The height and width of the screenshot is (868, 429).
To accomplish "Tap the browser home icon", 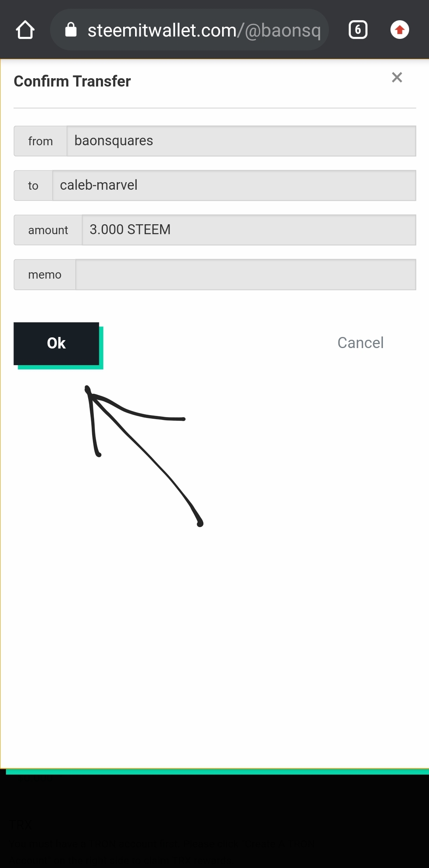I will [x=25, y=30].
